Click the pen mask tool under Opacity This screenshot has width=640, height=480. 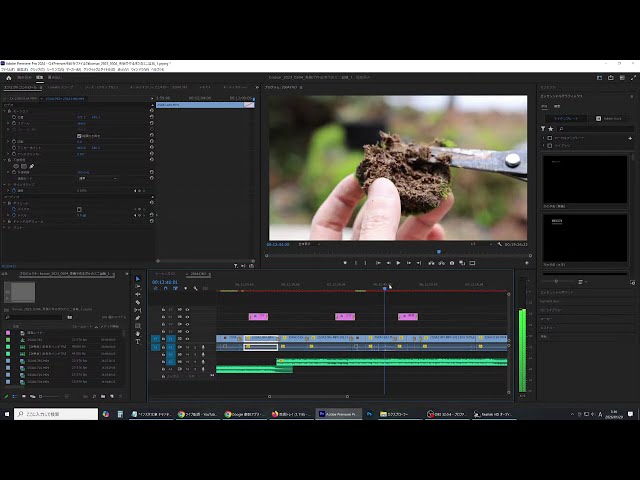[31, 166]
